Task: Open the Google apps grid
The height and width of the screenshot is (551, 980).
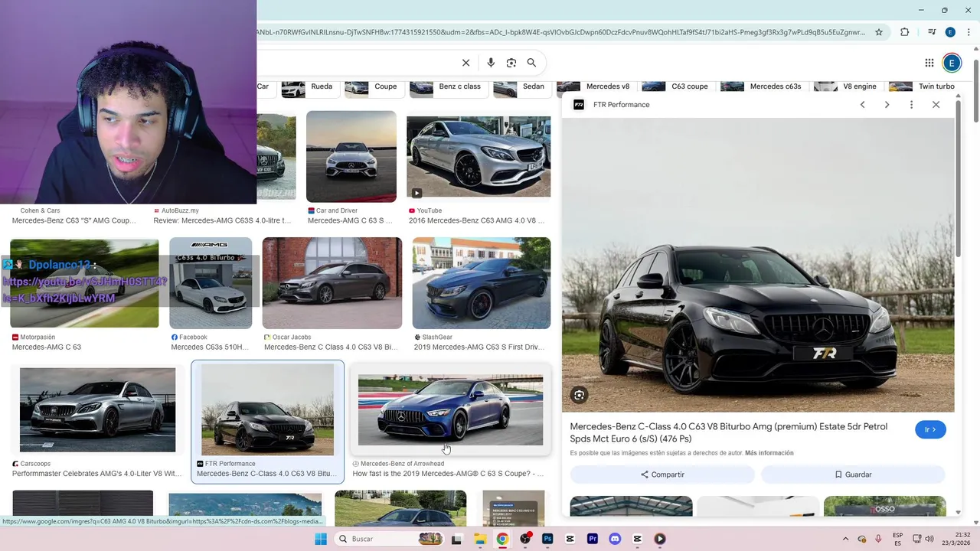Action: 929,63
